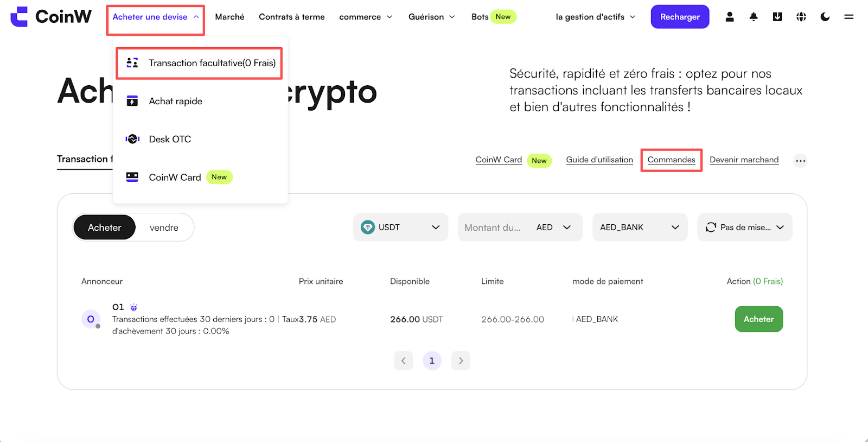Viewport: 868px width, 442px height.
Task: Click the Disponible column header
Action: tap(410, 281)
